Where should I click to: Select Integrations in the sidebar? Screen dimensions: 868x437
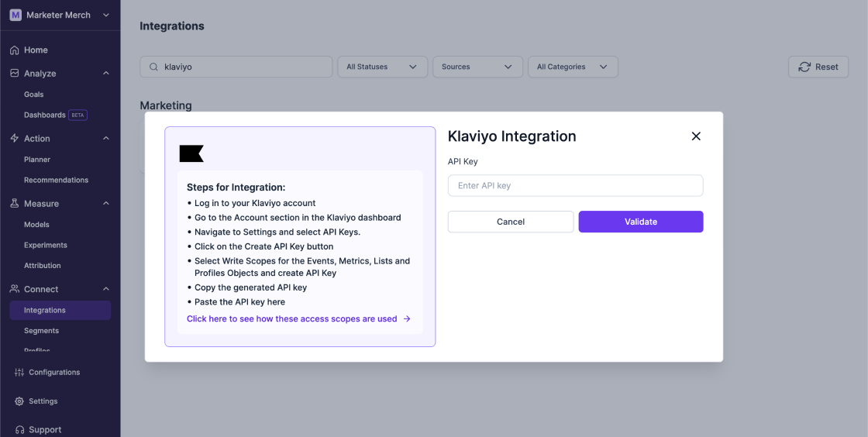(x=60, y=311)
